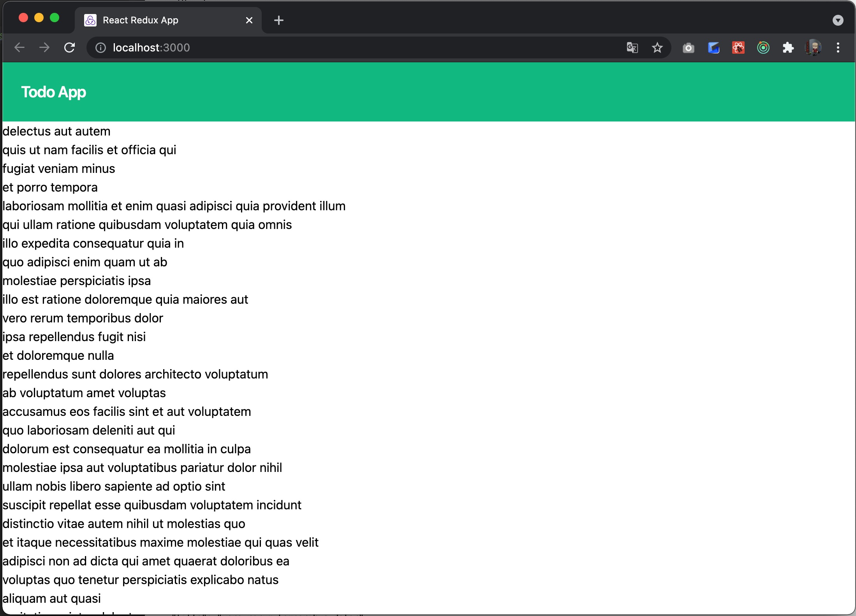View site information icon beside localhost

[100, 48]
